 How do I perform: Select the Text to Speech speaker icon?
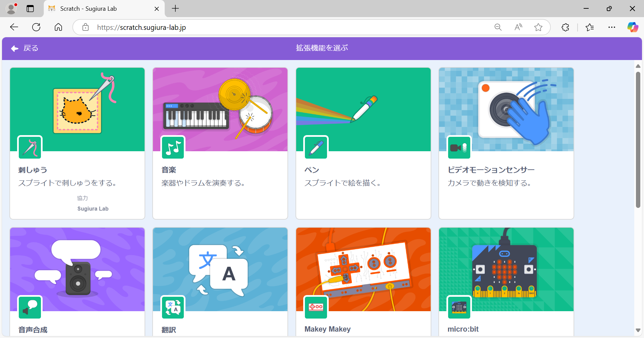pyautogui.click(x=30, y=307)
